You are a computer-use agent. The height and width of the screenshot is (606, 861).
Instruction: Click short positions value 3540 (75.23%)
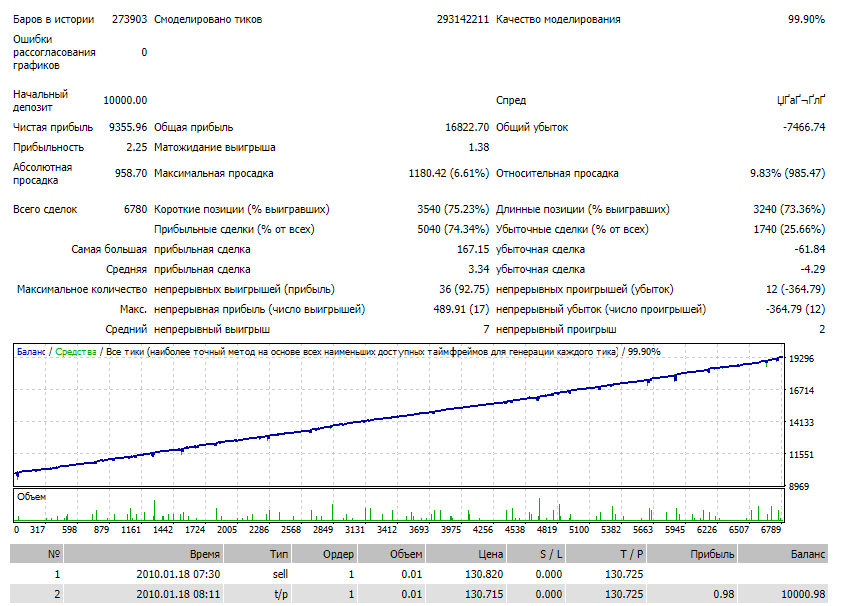453,209
